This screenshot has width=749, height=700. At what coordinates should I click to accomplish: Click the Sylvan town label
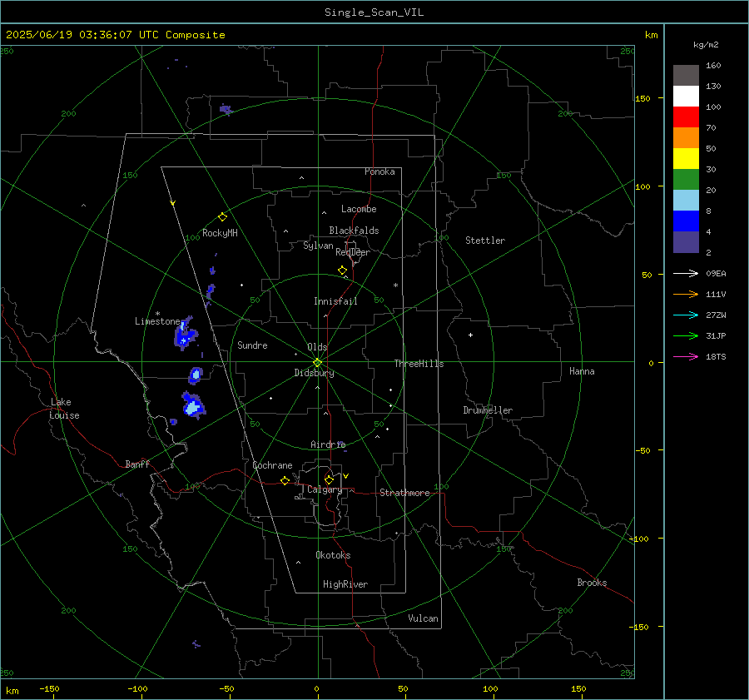tap(318, 246)
